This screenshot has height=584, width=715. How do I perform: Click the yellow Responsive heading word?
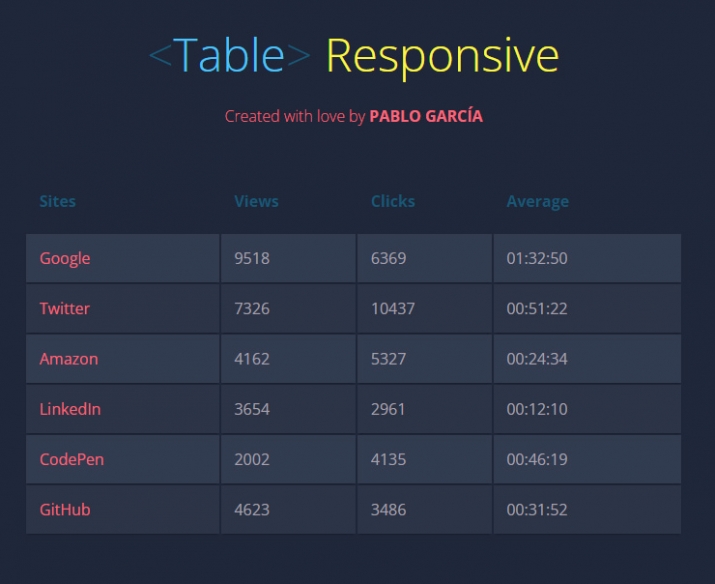(x=443, y=58)
